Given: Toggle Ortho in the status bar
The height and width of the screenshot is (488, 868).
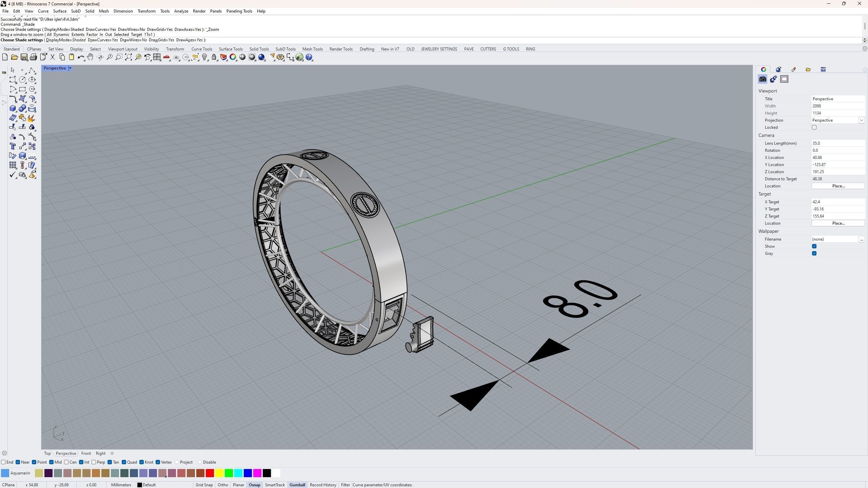Looking at the screenshot, I should point(223,485).
